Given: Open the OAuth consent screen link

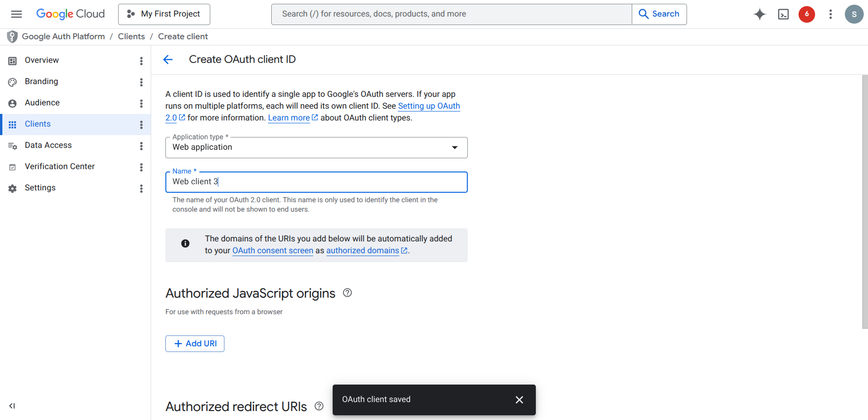Looking at the screenshot, I should 273,250.
